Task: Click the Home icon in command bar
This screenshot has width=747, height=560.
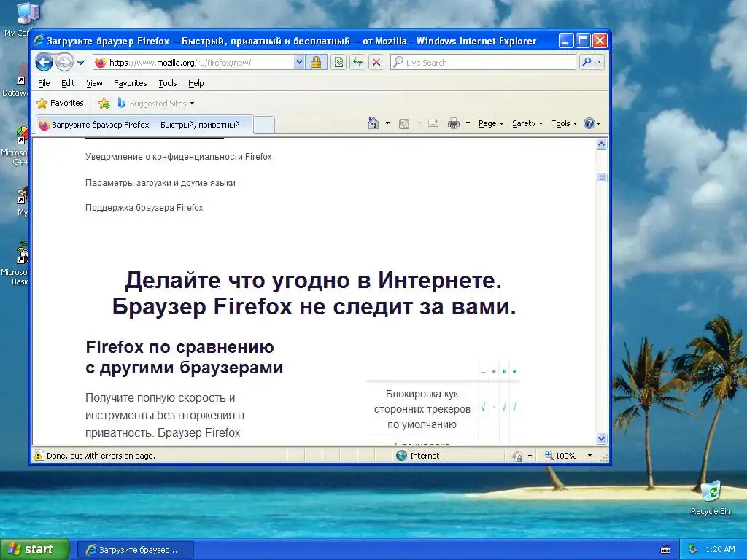Action: tap(373, 123)
